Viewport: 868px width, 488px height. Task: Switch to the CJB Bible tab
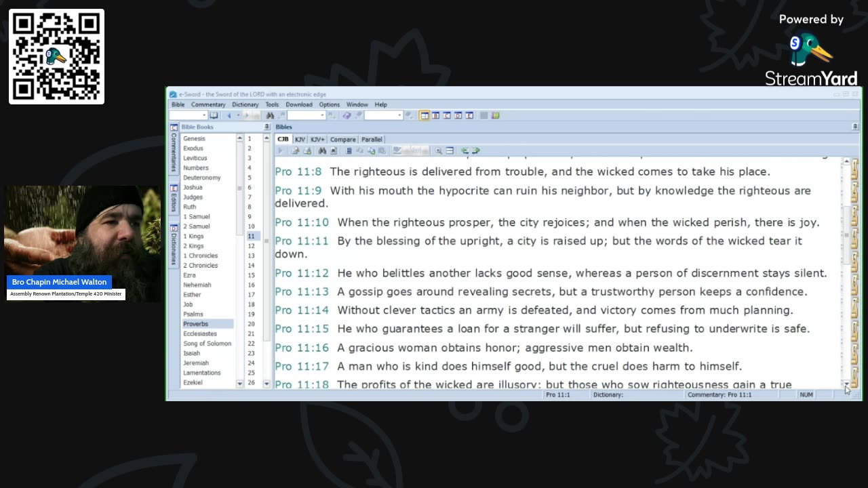283,139
